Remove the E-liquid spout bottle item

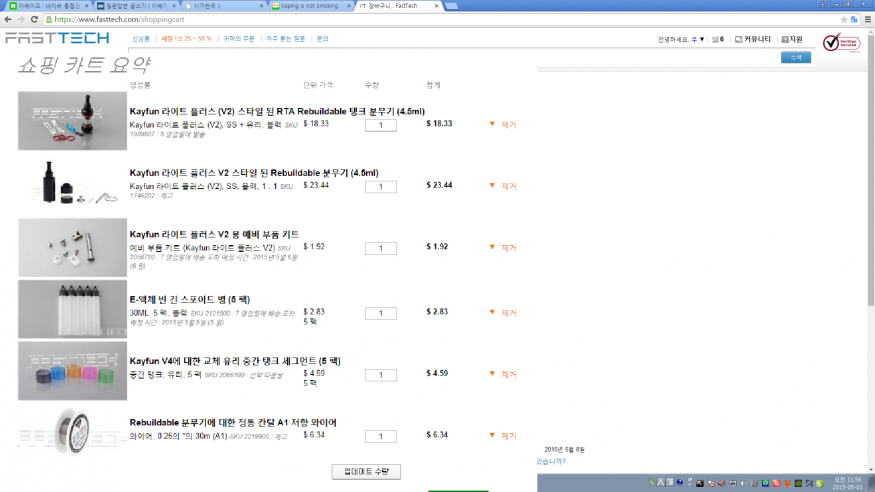[x=508, y=313]
